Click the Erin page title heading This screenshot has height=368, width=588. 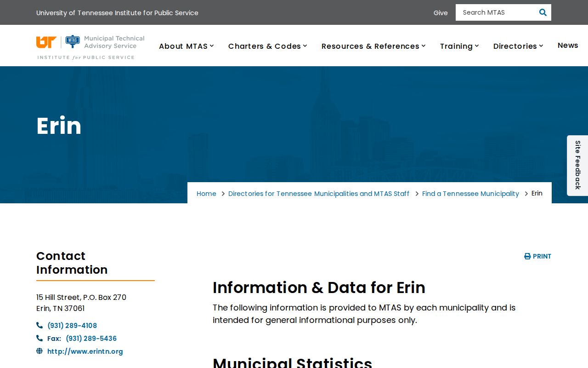59,126
